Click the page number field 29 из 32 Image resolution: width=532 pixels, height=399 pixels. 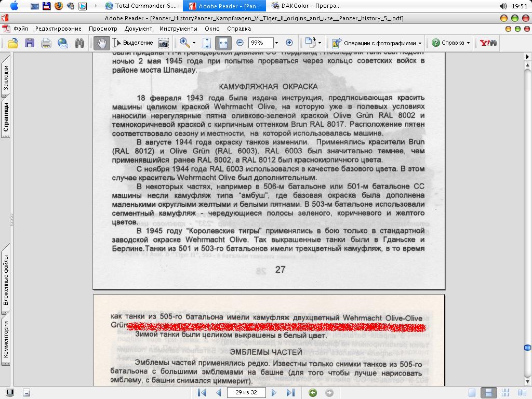tap(246, 393)
